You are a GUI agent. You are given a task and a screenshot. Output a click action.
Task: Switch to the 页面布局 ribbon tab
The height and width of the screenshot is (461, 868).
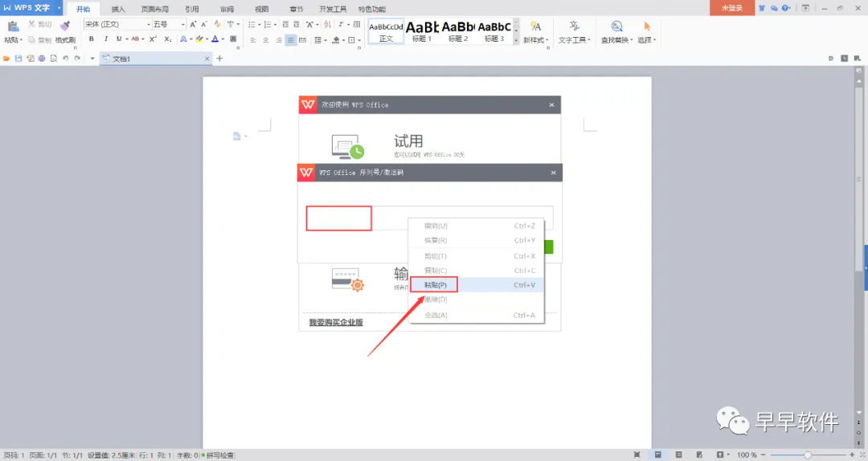click(x=154, y=9)
